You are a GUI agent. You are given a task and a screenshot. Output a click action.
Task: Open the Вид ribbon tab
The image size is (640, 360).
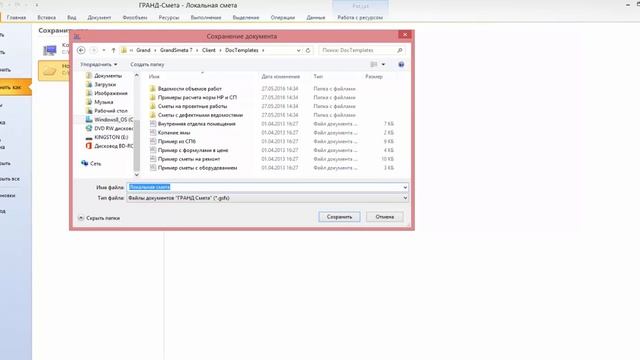tap(72, 18)
